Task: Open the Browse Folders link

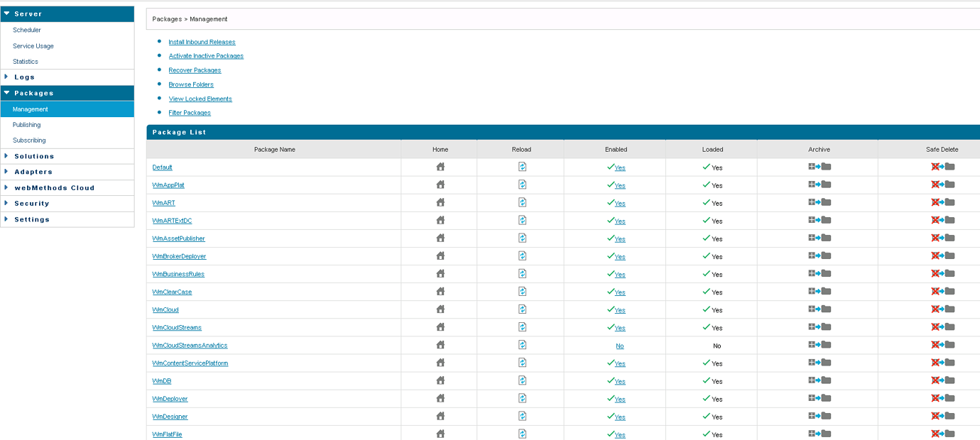Action: pos(191,84)
